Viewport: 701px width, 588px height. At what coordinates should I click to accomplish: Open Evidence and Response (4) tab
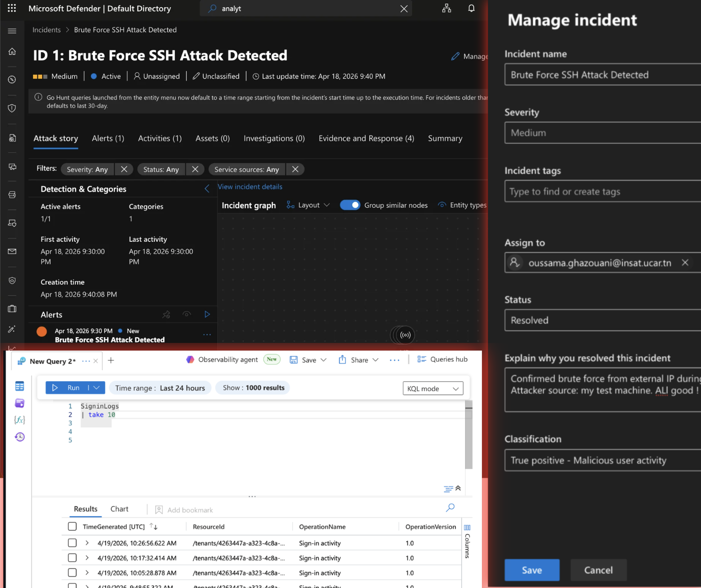[366, 138]
